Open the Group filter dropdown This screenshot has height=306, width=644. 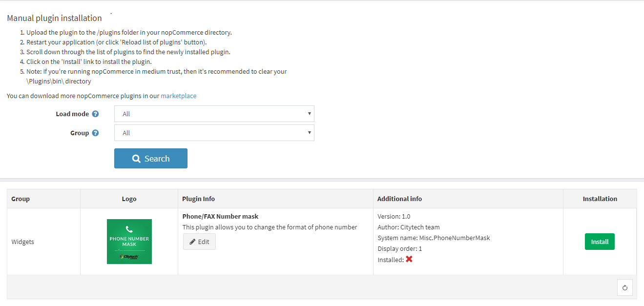pyautogui.click(x=214, y=132)
